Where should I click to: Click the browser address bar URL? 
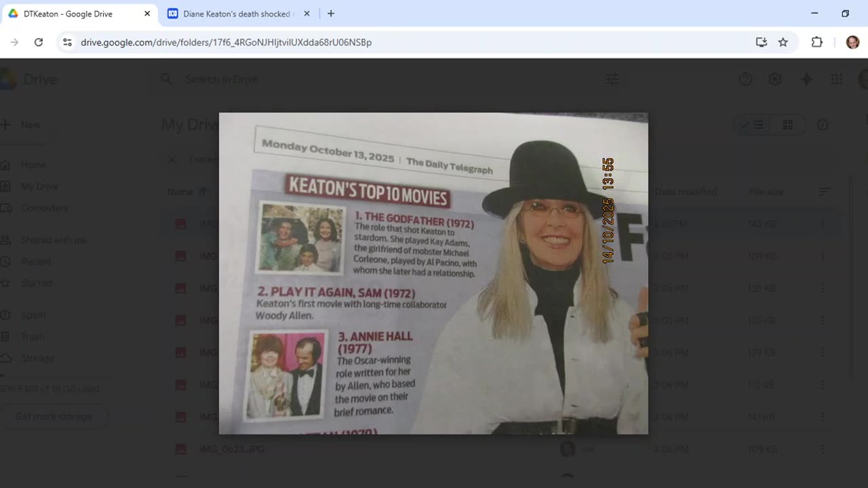(226, 42)
